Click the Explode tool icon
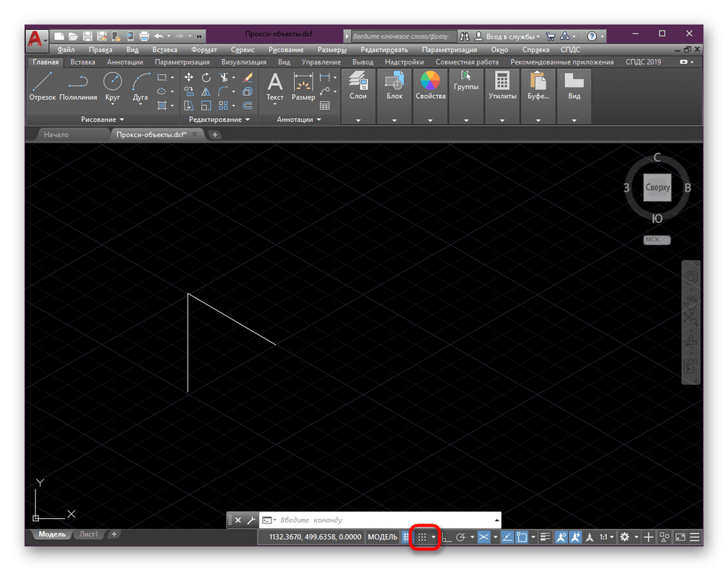 (x=248, y=91)
